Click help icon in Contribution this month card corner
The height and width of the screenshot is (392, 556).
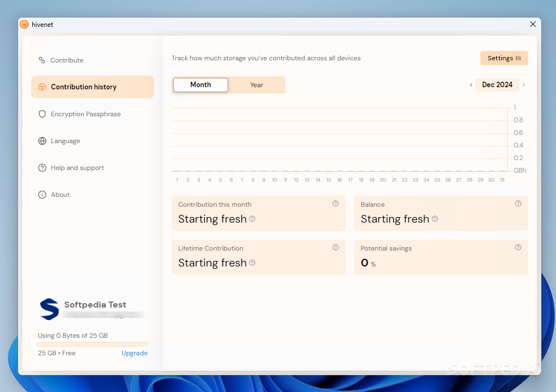click(336, 203)
